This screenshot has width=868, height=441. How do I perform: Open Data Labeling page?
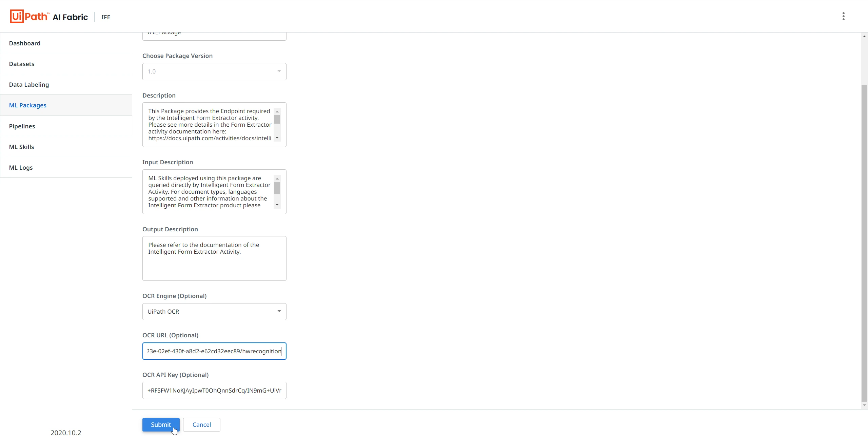tap(66, 84)
